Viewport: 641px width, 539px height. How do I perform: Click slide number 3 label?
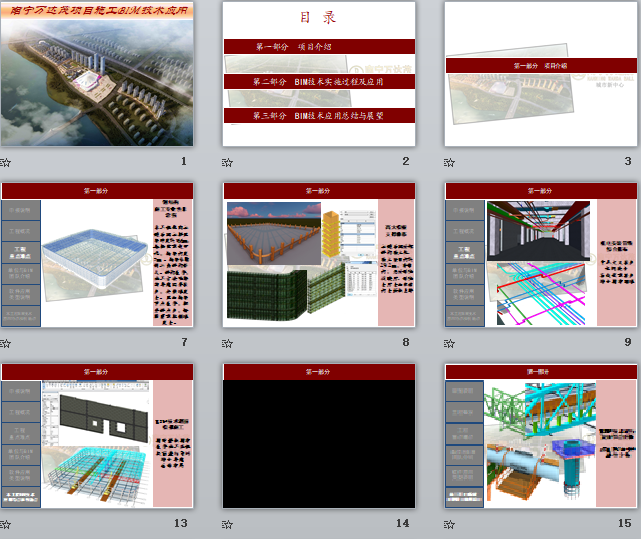tap(628, 161)
